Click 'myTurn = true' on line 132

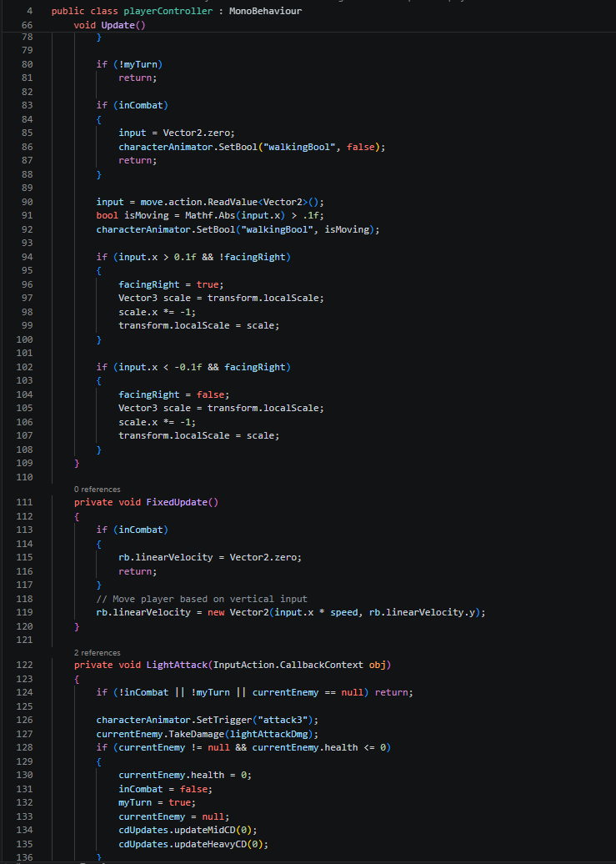point(154,803)
